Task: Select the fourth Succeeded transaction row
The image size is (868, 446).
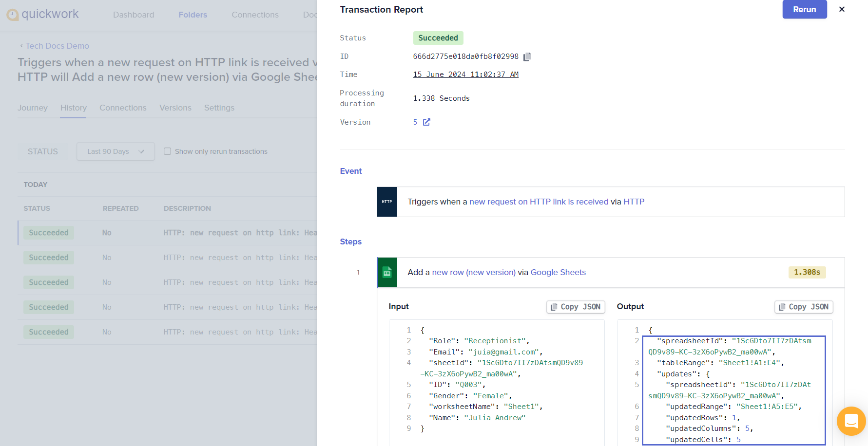Action: 167,307
